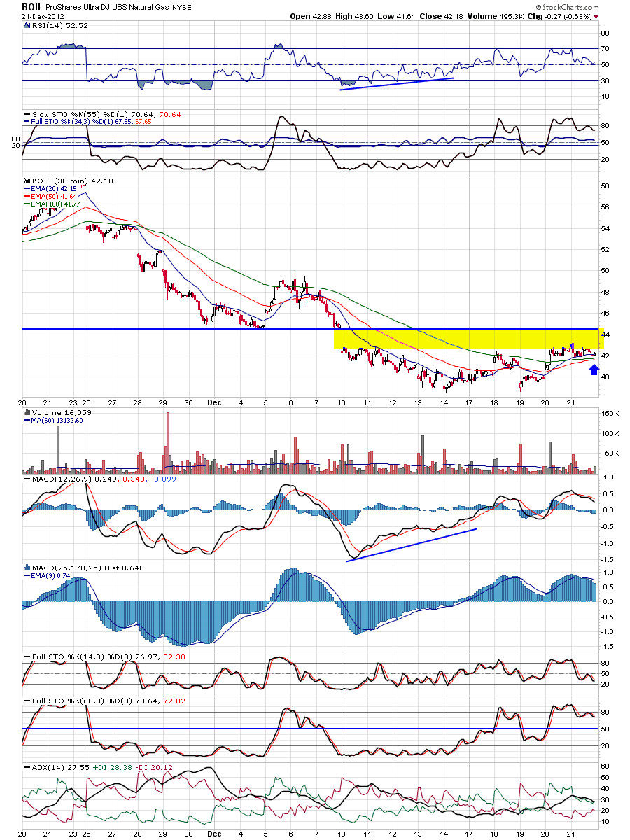Click the 150K volume axis label
The height and width of the screenshot is (840, 630).
click(x=610, y=414)
